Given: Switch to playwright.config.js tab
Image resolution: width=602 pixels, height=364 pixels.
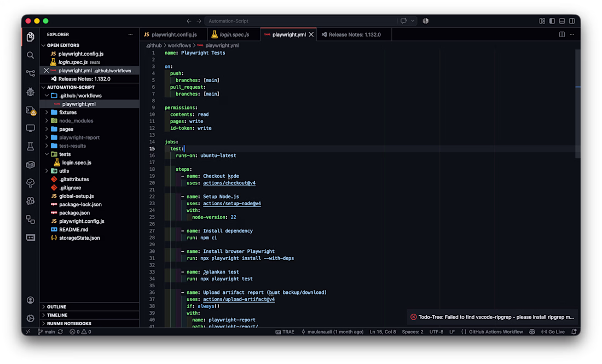Looking at the screenshot, I should [x=173, y=34].
